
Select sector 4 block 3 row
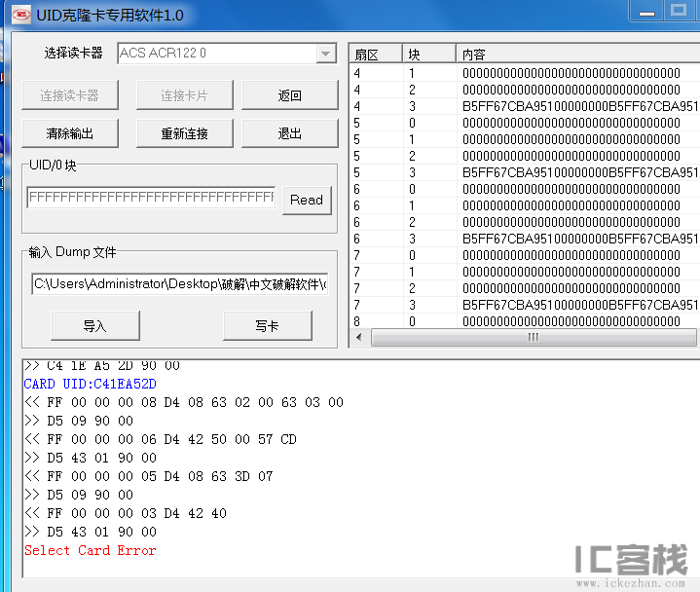coord(524,106)
